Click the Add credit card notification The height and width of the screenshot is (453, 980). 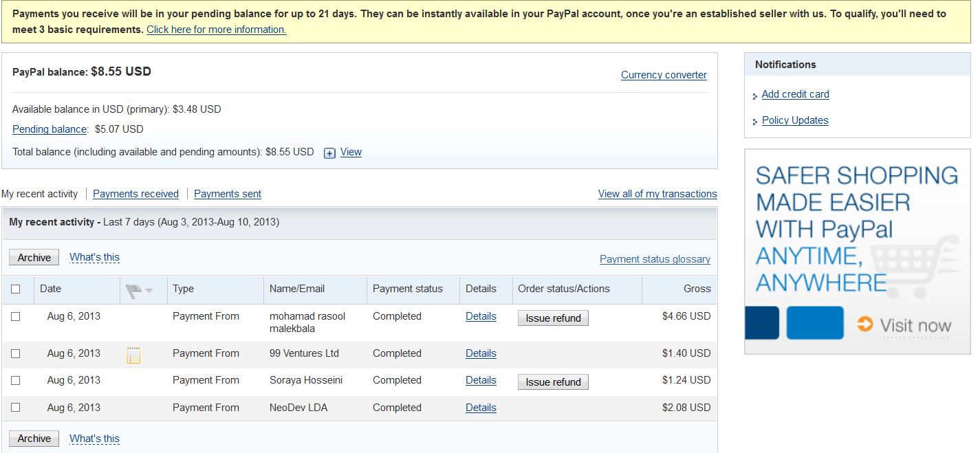click(795, 94)
